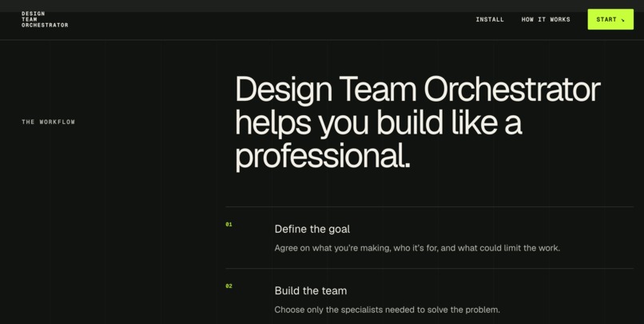
Task: Click the 'Define the goal' heading
Action: [x=312, y=229]
